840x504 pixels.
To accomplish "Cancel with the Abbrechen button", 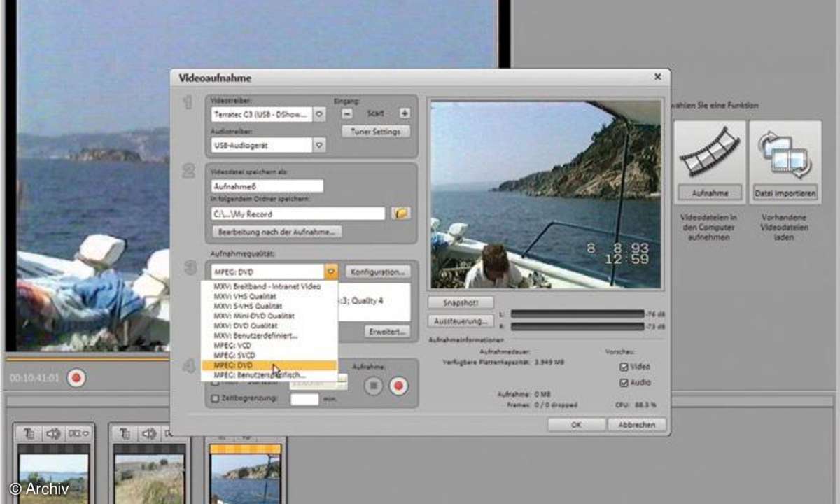I will [637, 425].
